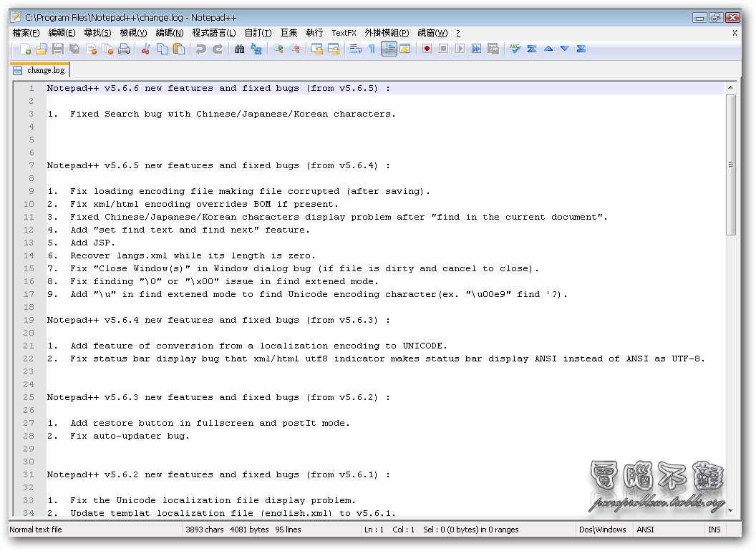The width and height of the screenshot is (756, 551).
Task: Select the change.log tab
Action: [x=39, y=70]
